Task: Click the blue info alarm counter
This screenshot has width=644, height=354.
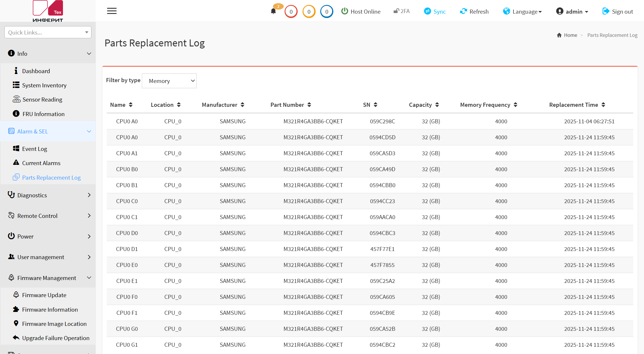Action: pyautogui.click(x=327, y=12)
